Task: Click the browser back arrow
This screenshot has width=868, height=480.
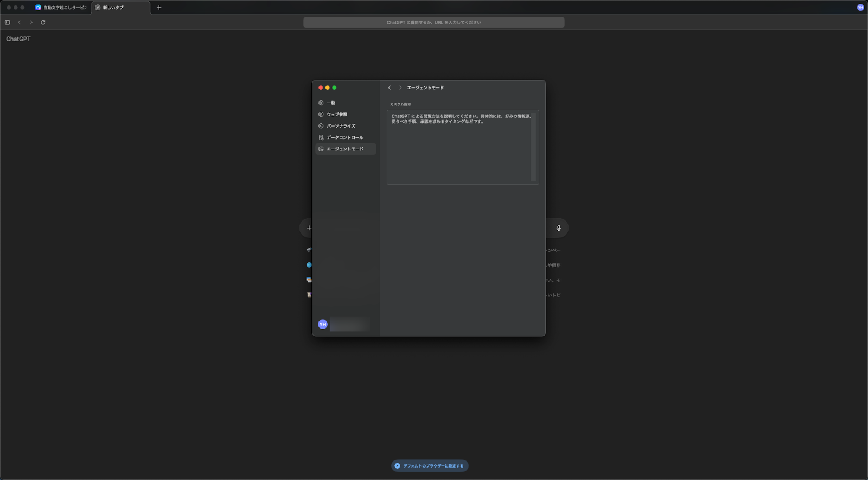Action: [20, 22]
